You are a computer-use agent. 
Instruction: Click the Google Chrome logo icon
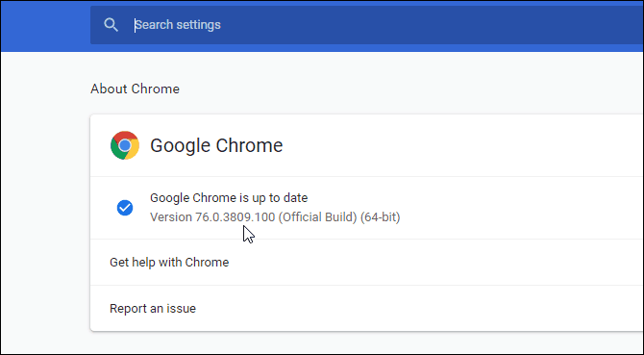125,145
